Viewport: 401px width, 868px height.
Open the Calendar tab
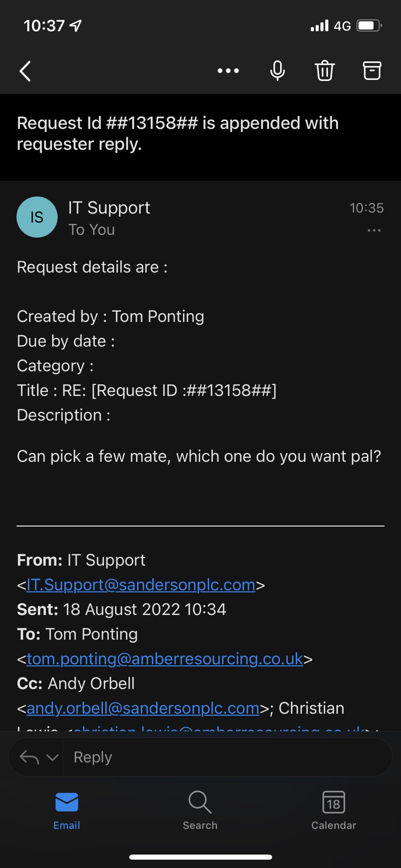click(x=334, y=810)
